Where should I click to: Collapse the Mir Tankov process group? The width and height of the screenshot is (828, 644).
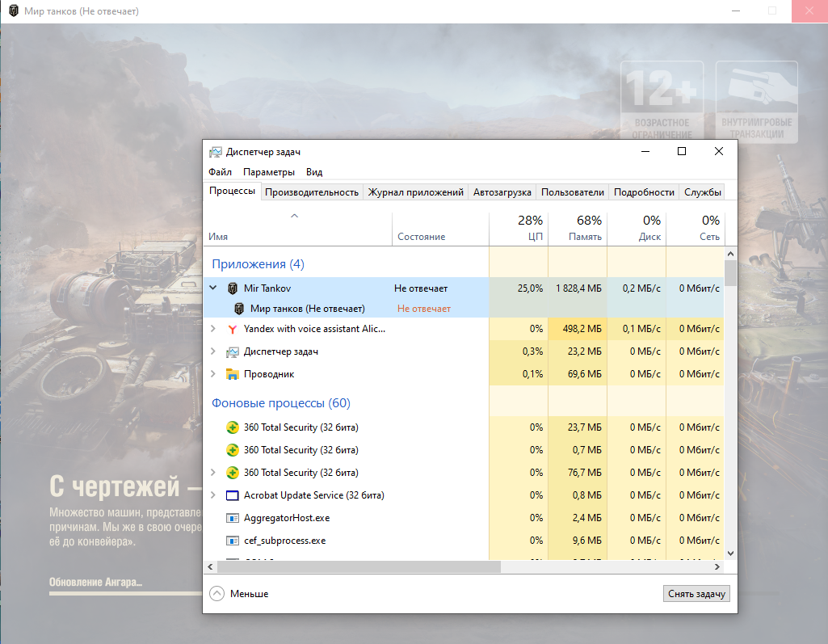pos(212,288)
